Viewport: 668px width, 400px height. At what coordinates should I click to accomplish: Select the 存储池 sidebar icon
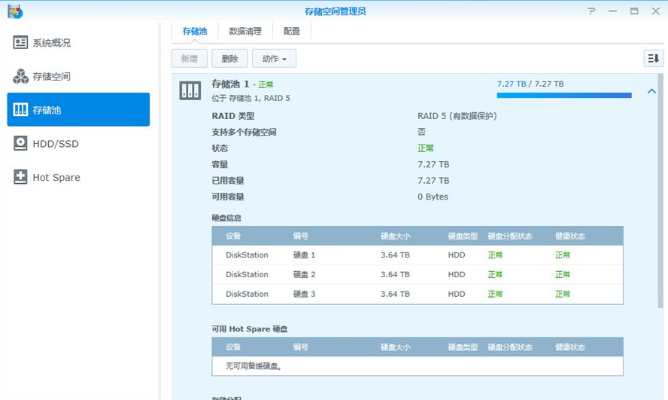20,109
